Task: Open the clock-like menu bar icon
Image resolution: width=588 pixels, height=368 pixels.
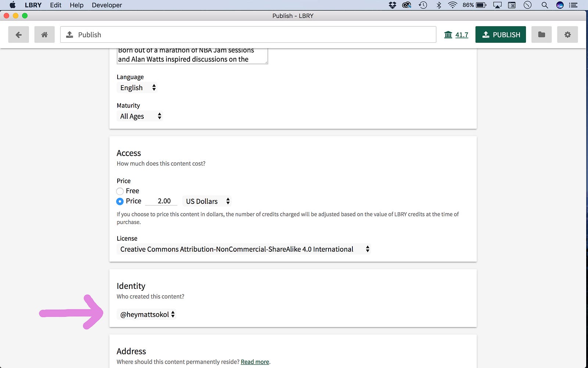Action: coord(528,5)
